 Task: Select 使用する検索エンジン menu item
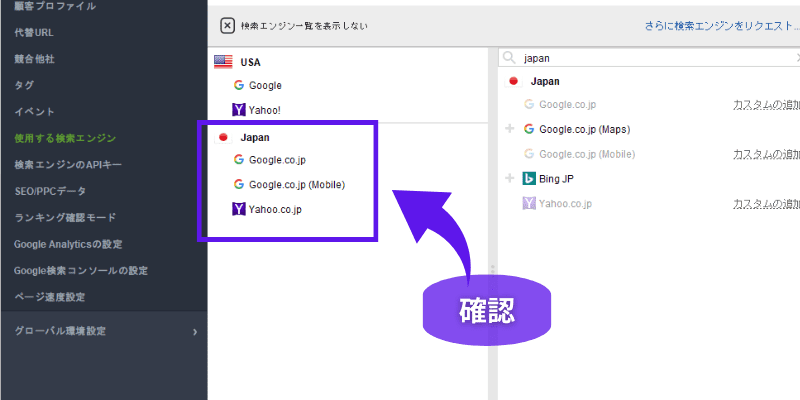tap(65, 138)
